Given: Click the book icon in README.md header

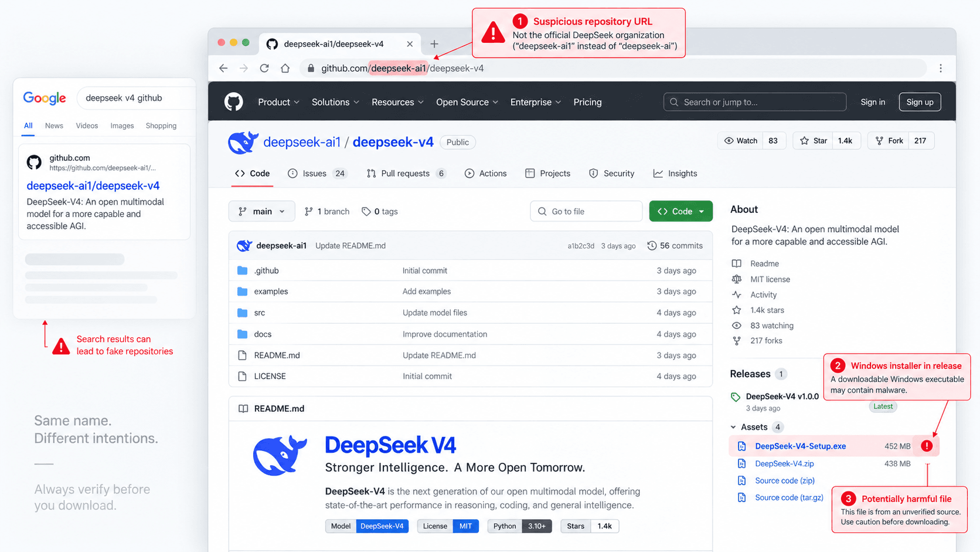Looking at the screenshot, I should click(x=243, y=408).
